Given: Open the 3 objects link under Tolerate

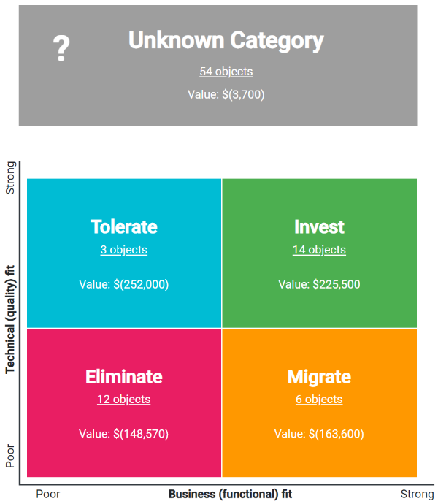Looking at the screenshot, I should click(x=124, y=250).
